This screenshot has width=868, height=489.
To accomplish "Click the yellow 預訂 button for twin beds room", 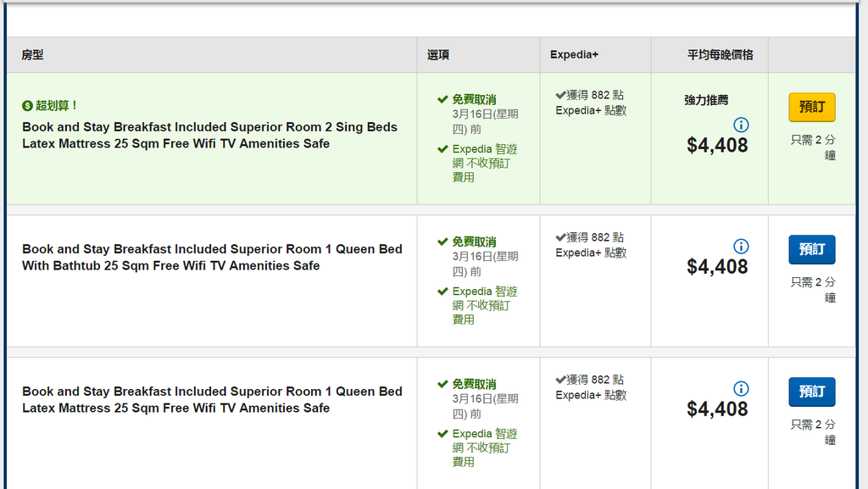I will 811,107.
